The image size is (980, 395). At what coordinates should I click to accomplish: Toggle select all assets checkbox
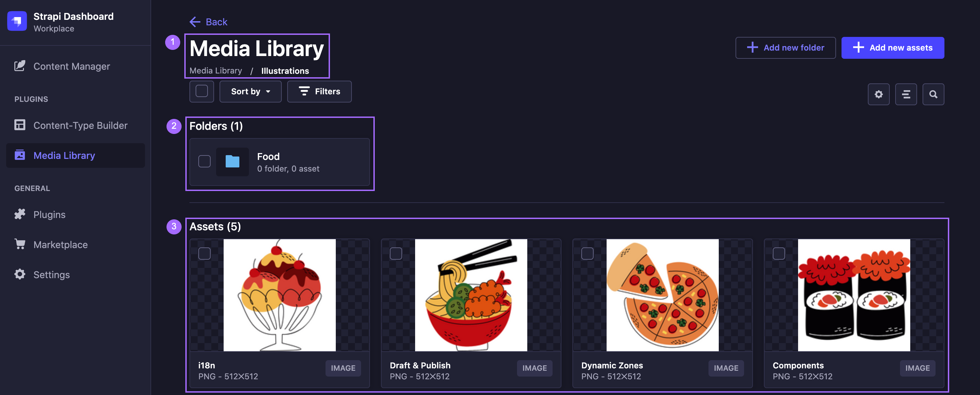pos(201,91)
